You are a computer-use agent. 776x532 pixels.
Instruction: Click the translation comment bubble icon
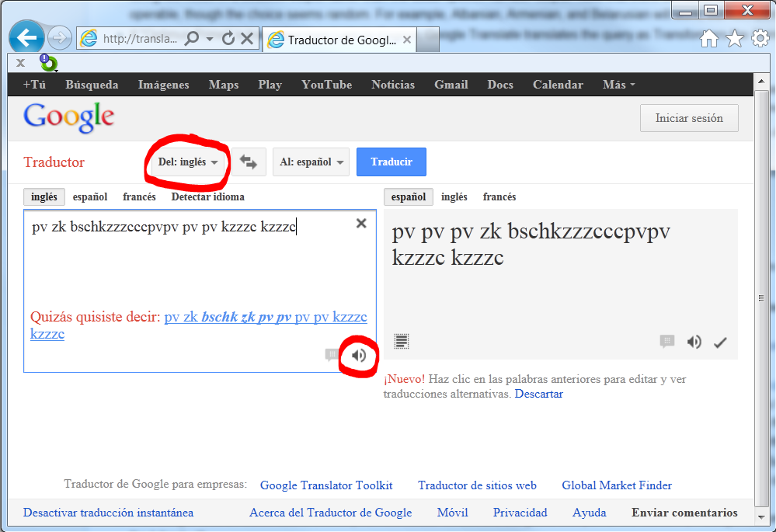point(667,342)
